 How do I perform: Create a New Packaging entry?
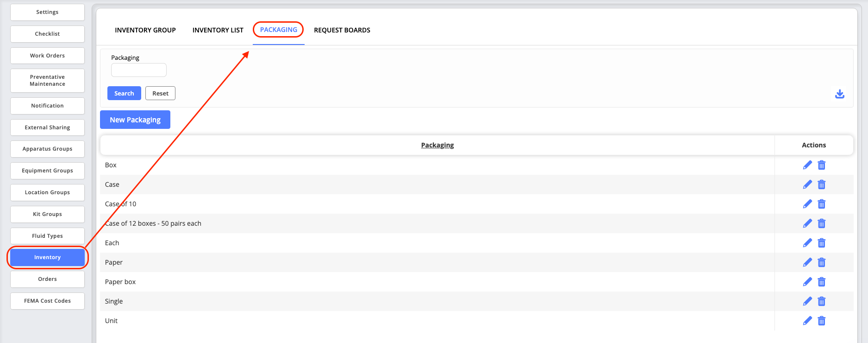[135, 120]
